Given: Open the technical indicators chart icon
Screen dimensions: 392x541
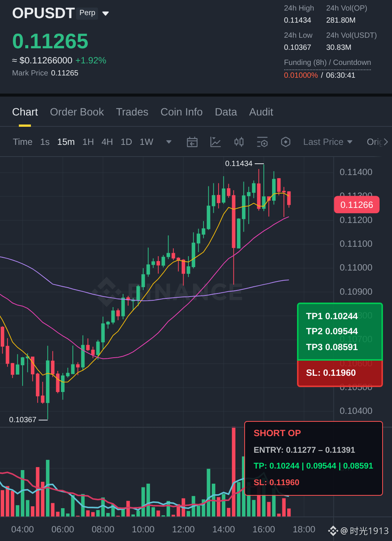Looking at the screenshot, I should 215,142.
